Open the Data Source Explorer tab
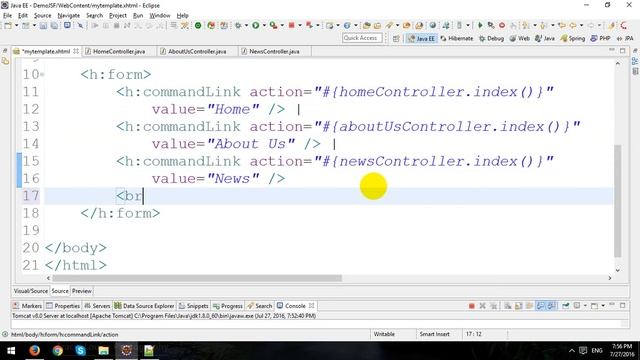The image size is (640, 360). (x=144, y=306)
